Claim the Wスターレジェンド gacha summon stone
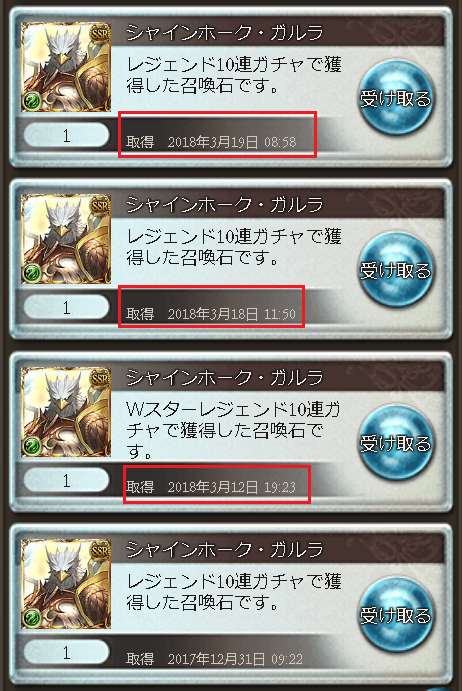The width and height of the screenshot is (462, 691). tap(395, 443)
